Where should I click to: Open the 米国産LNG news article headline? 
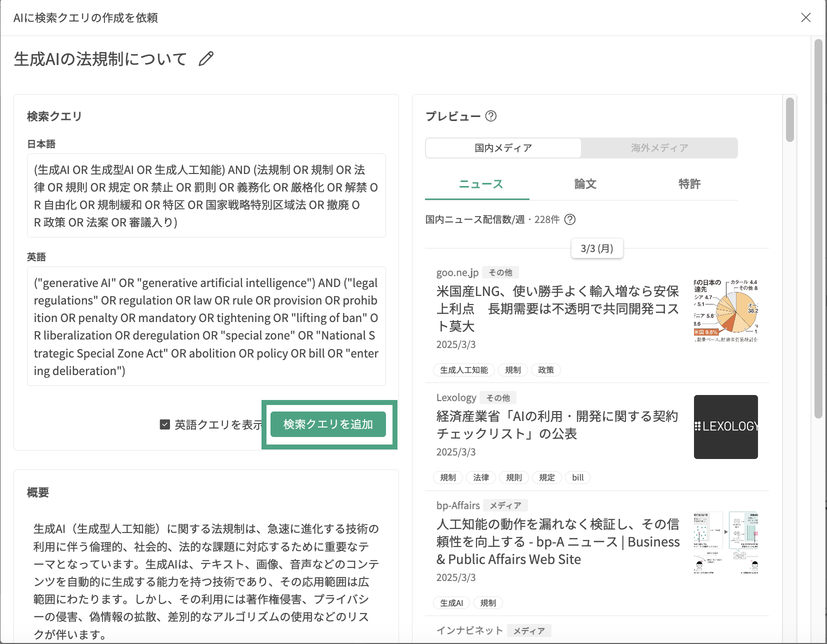(557, 308)
